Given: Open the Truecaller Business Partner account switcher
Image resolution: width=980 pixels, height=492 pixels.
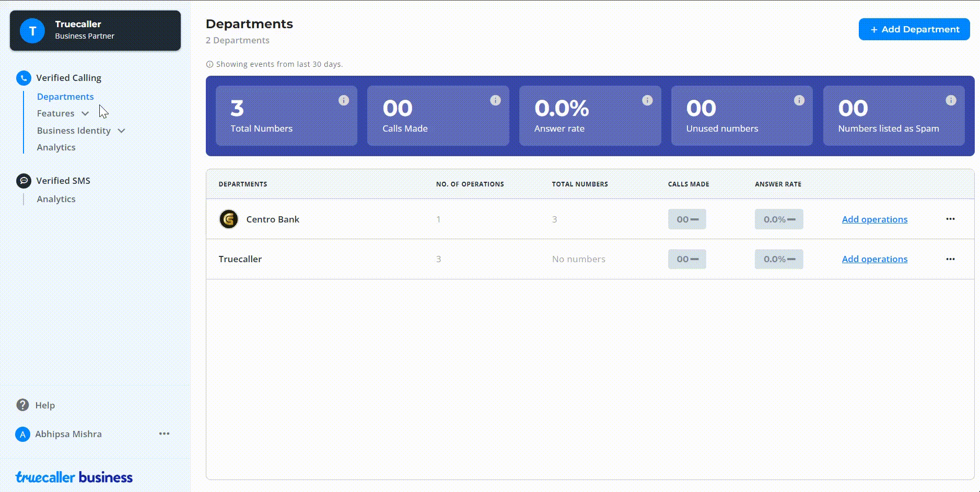Looking at the screenshot, I should (95, 30).
